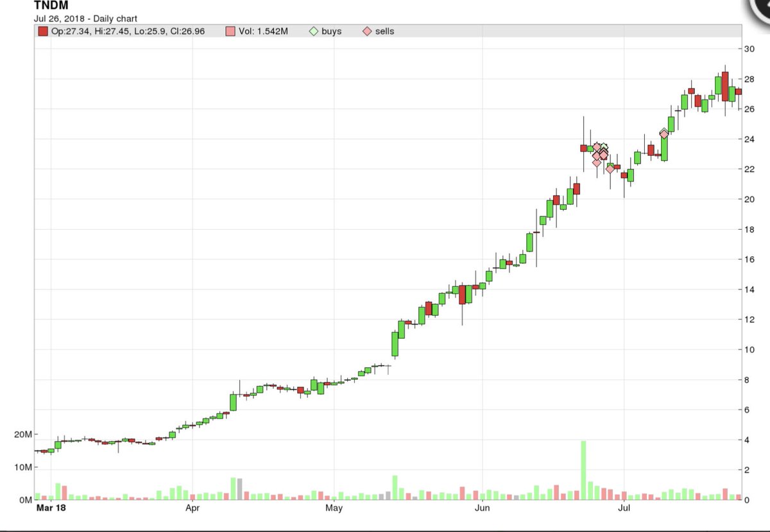
Task: Click the 'May' date axis label
Action: coord(333,509)
